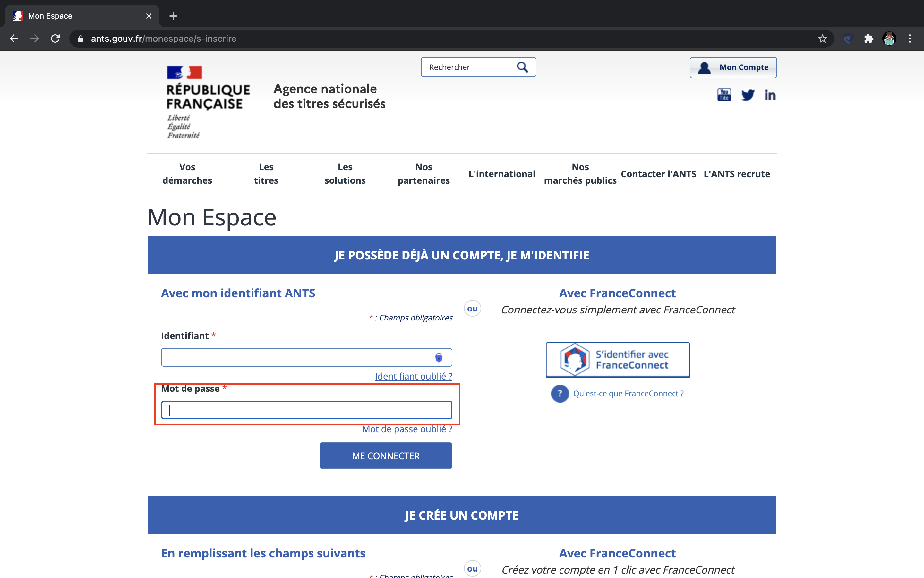Image resolution: width=924 pixels, height=578 pixels.
Task: Open the Les titres menu
Action: [266, 173]
